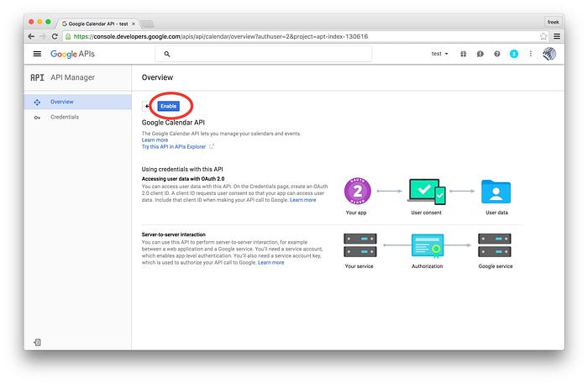Open the feedback alert icon
Viewport: 588px width, 384px height.
(480, 54)
